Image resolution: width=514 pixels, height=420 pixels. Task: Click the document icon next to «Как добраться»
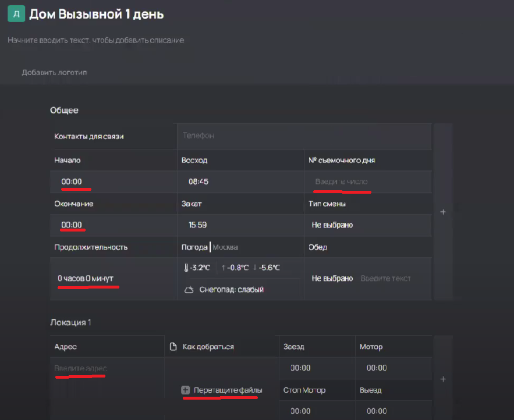[172, 346]
